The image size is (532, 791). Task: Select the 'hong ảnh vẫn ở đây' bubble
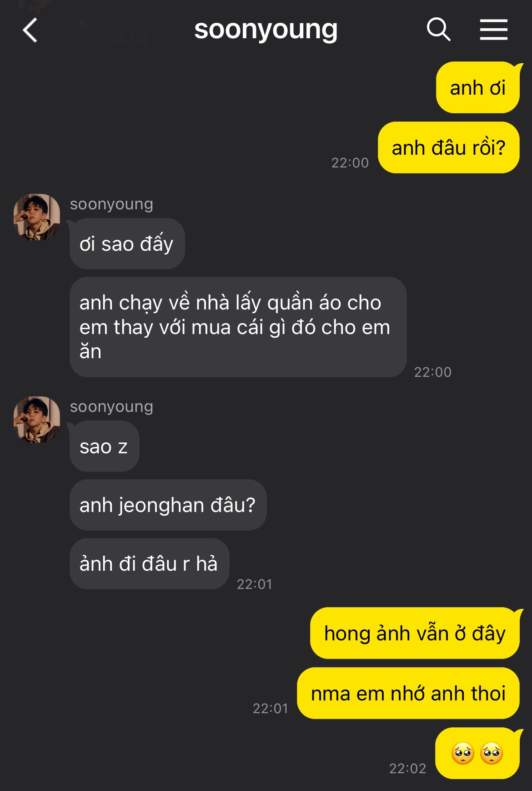(x=415, y=633)
